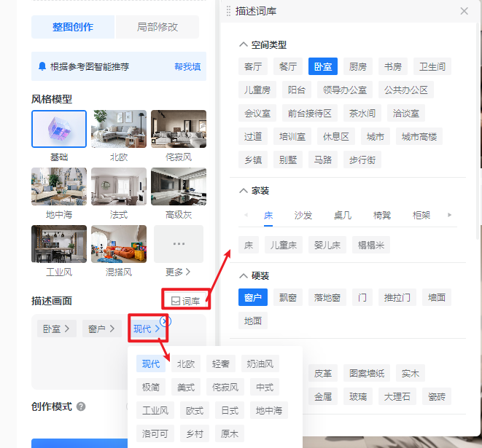Click the 帮我填 link
Screen dimensions: 482x448
point(187,66)
